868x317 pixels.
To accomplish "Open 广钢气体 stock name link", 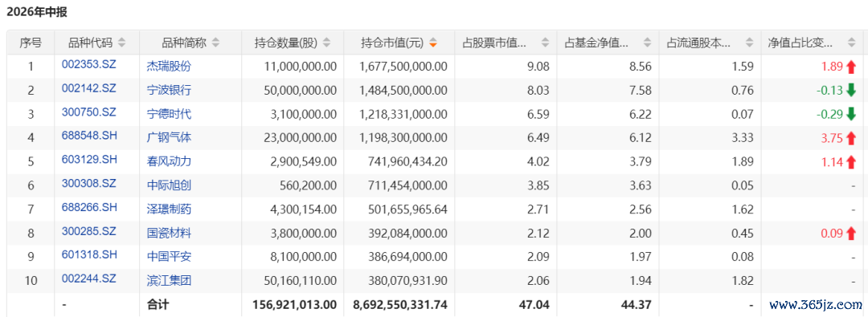I will [169, 138].
